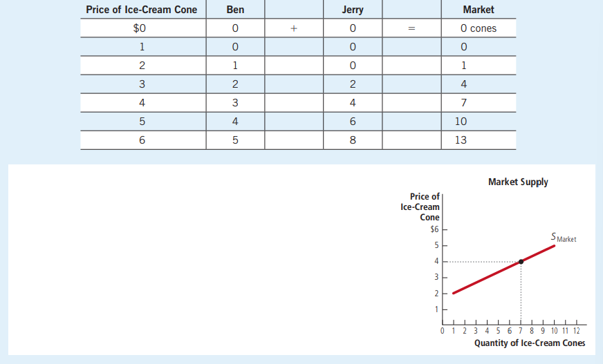Click the 'S Market' curve label

564,238
